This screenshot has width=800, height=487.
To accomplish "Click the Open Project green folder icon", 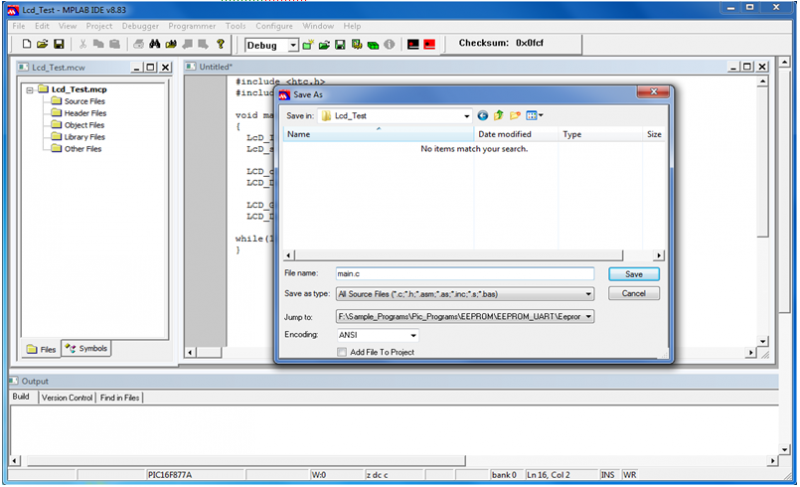I will point(324,45).
